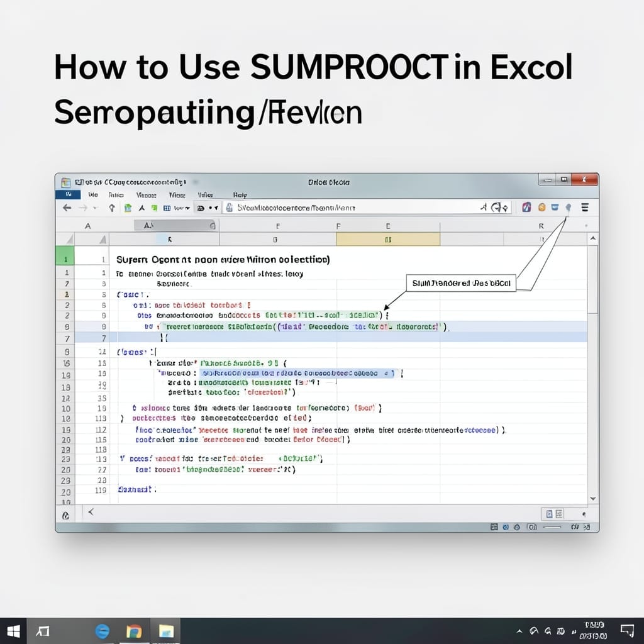The height and width of the screenshot is (644, 644).
Task: Click the round icon at bottom-left of sheet
Action: point(65,516)
